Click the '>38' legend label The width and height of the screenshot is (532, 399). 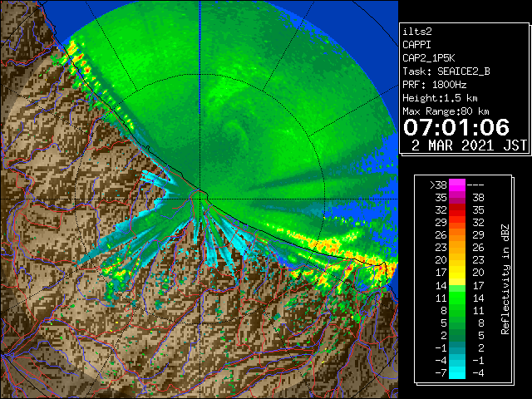click(x=438, y=185)
